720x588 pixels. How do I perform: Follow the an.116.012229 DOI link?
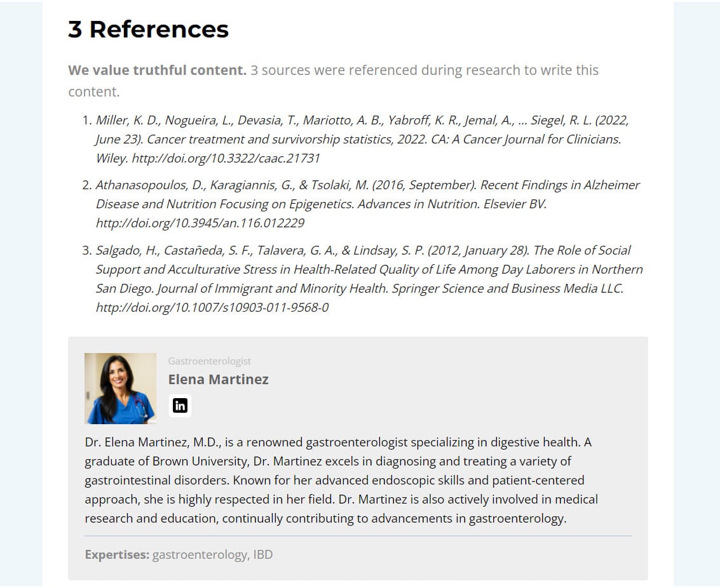[x=200, y=223]
